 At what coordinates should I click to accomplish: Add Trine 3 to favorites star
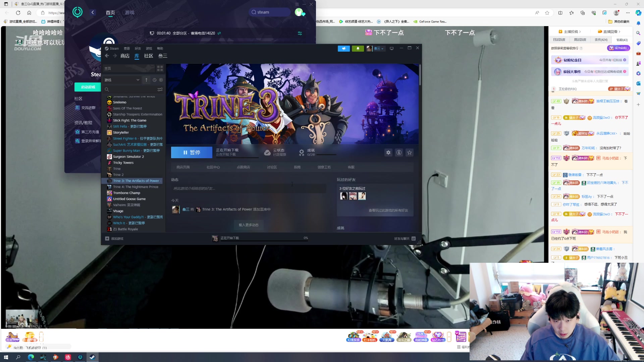pyautogui.click(x=410, y=153)
